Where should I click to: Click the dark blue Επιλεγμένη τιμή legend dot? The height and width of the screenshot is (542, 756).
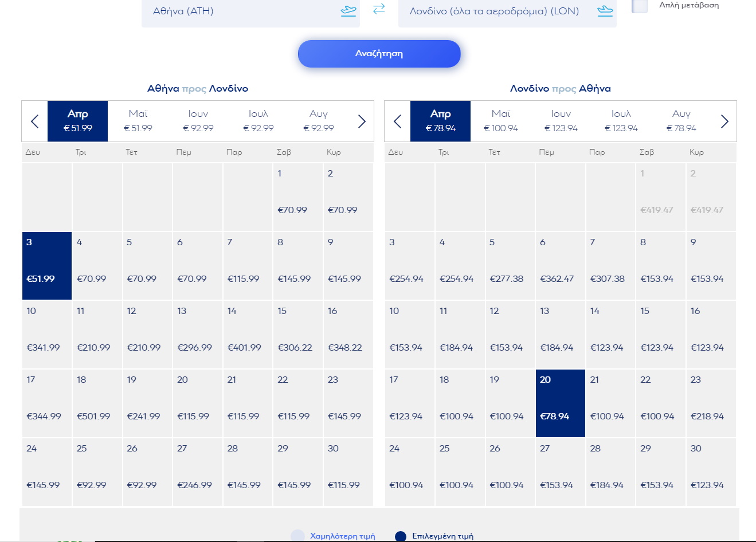401,536
